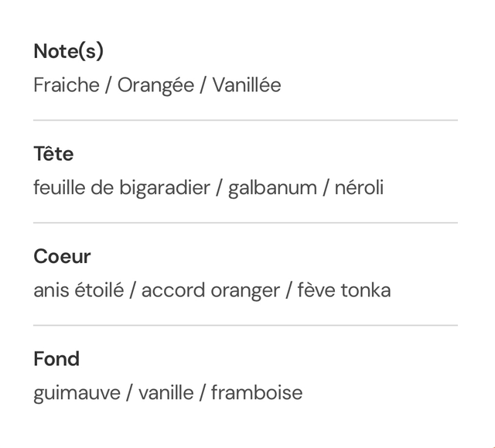Select the "anis étoilé" ingredient
Image resolution: width=495 pixels, height=448 pixels.
(78, 291)
